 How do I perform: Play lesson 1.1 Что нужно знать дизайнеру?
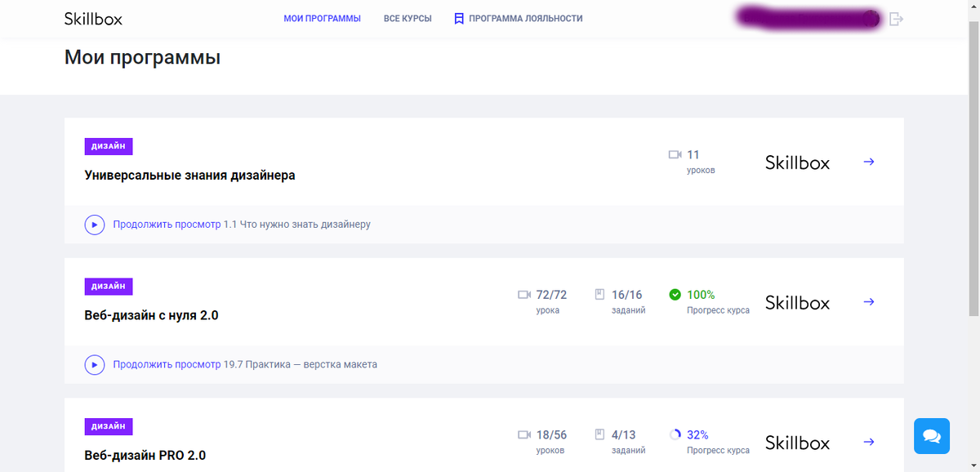pyautogui.click(x=95, y=224)
